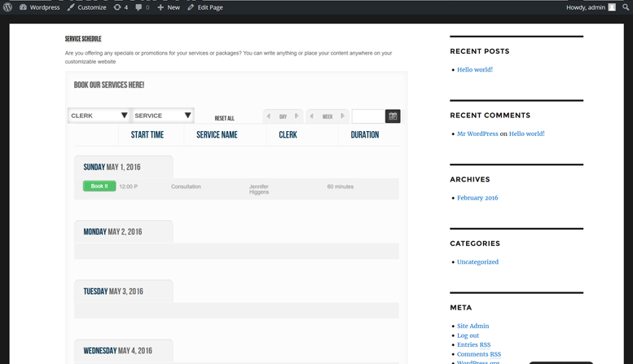This screenshot has width=633, height=364.
Task: Click Edit Page in admin bar
Action: click(205, 7)
